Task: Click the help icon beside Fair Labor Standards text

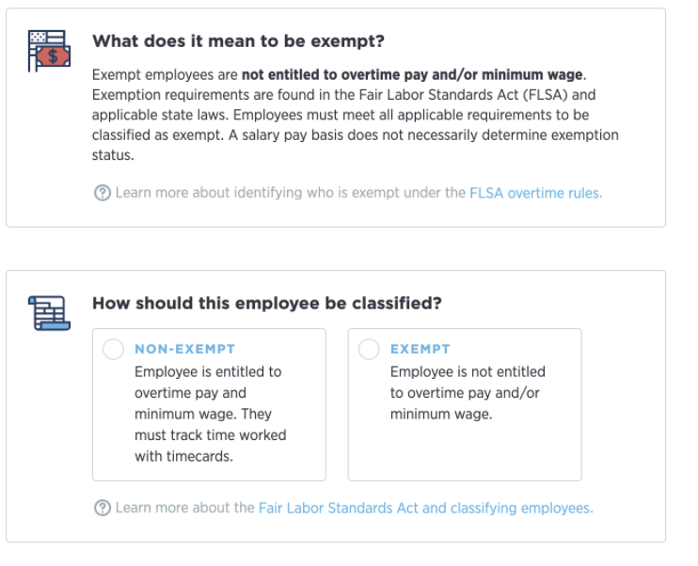Action: (102, 508)
